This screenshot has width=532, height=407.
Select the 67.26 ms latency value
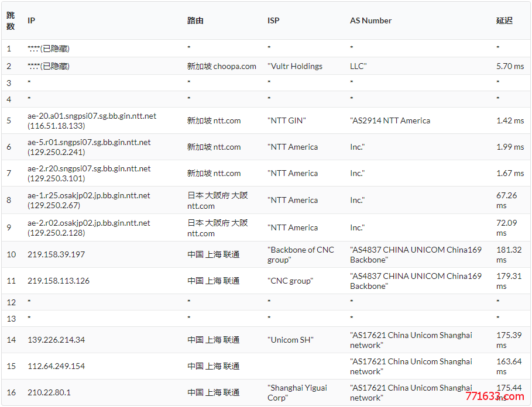(x=507, y=200)
